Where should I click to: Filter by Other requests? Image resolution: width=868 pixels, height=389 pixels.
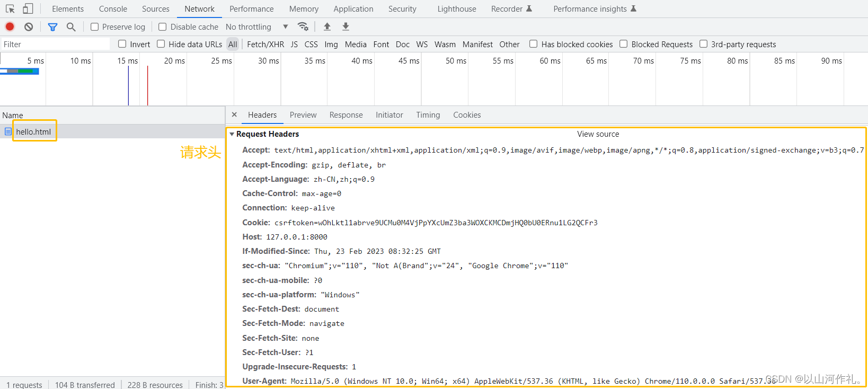[x=509, y=45]
